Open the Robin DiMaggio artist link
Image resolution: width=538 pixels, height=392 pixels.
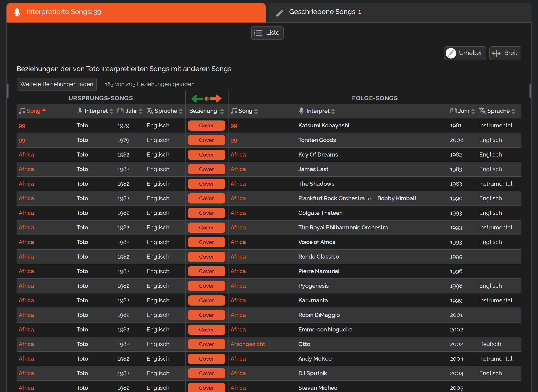point(319,315)
